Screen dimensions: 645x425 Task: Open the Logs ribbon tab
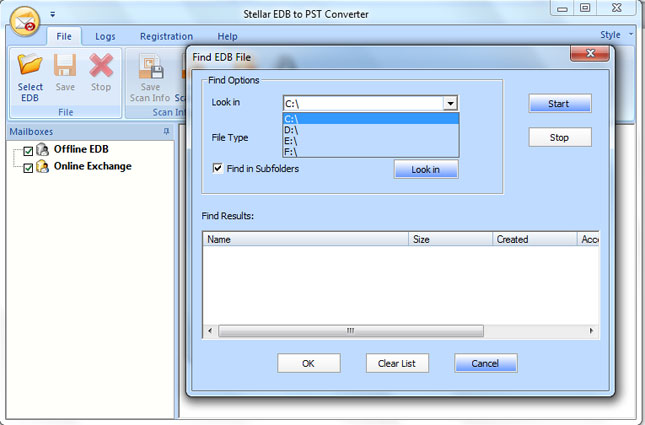pyautogui.click(x=105, y=37)
